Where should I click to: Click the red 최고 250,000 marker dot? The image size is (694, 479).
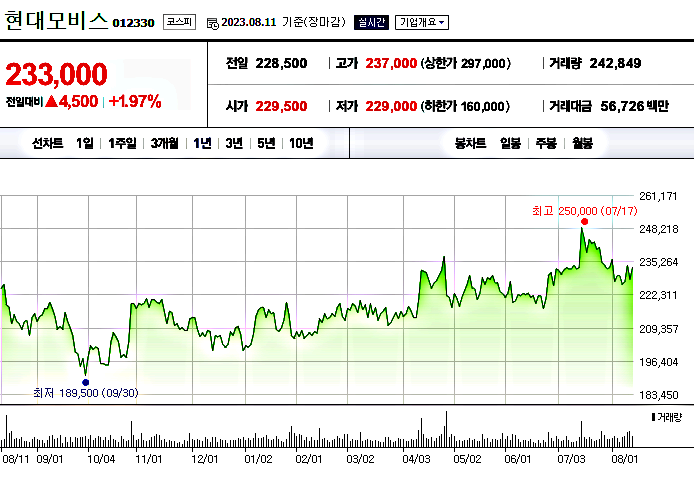pos(584,221)
